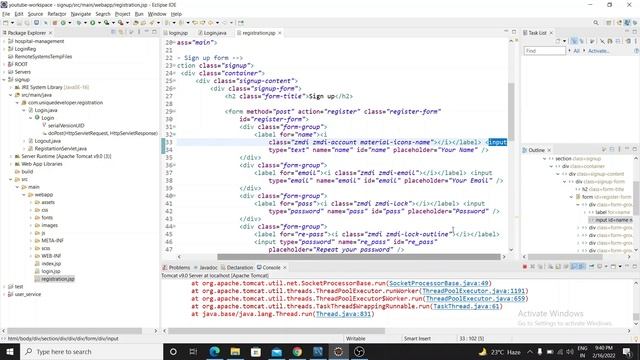Click the Search magnifier icon at the top right

click(x=596, y=23)
